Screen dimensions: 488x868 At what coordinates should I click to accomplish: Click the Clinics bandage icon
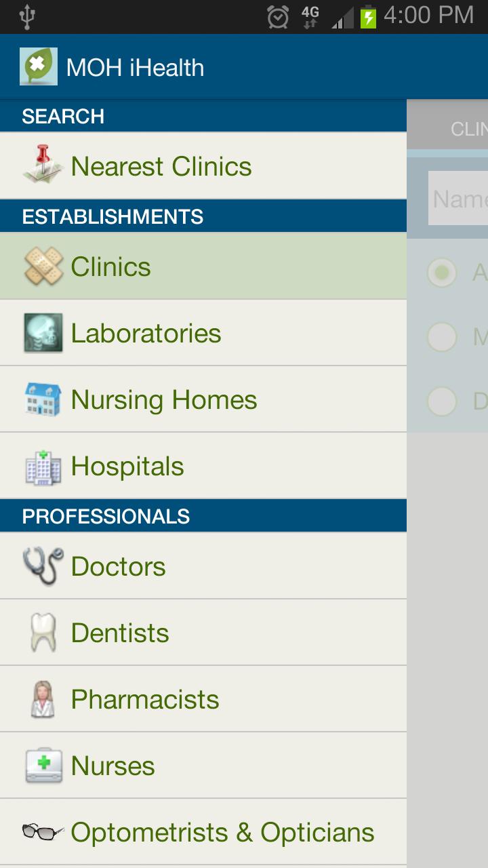tap(42, 265)
